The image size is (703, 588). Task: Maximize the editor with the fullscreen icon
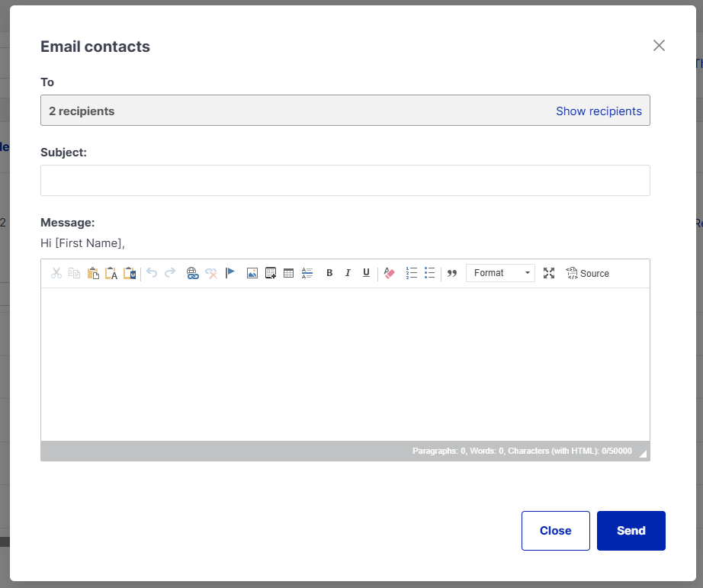click(x=549, y=273)
